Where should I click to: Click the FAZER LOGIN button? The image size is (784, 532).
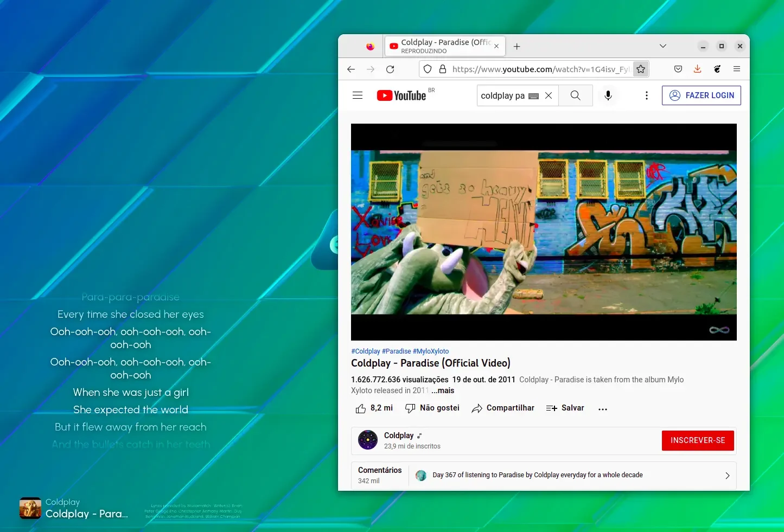pyautogui.click(x=702, y=95)
